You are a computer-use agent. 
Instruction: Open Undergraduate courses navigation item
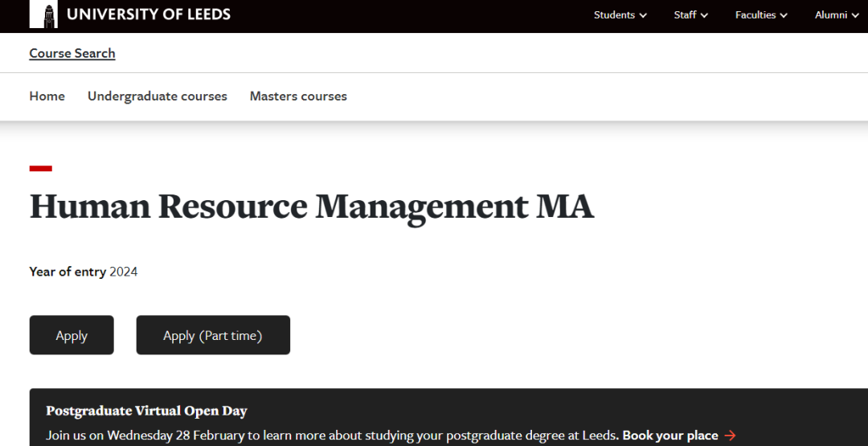pos(158,96)
